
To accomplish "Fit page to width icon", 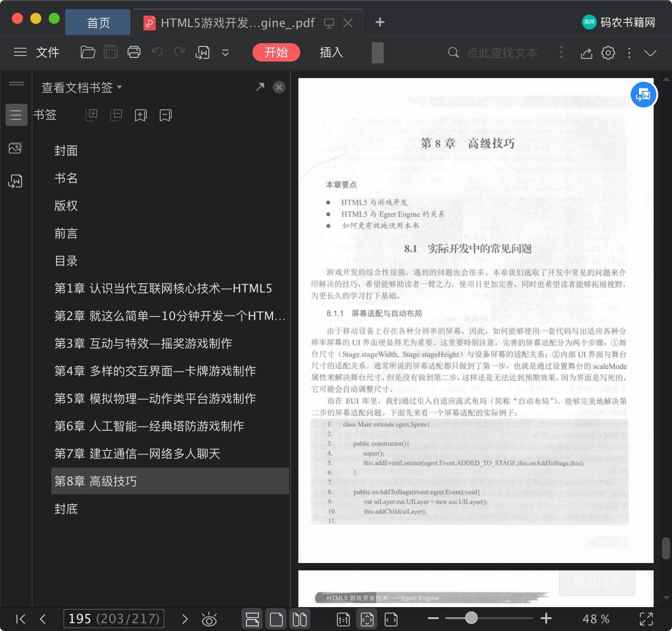I will (391, 620).
